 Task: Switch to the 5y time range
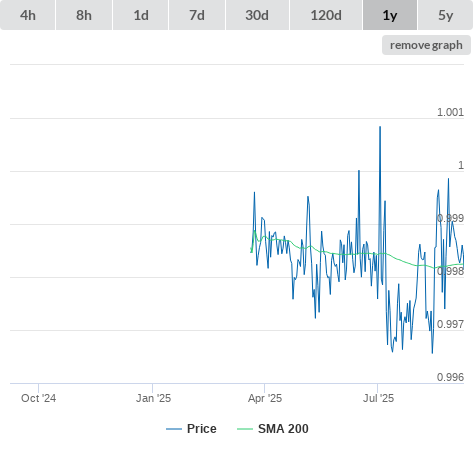pyautogui.click(x=446, y=15)
